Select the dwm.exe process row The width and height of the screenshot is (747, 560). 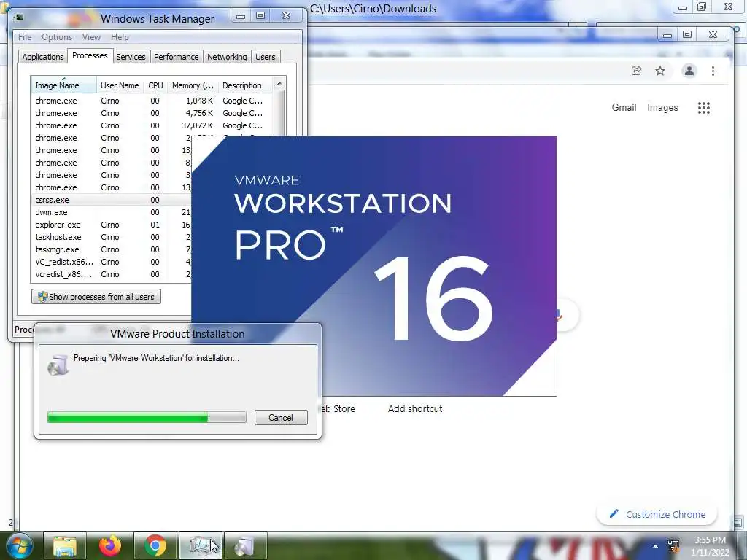(x=111, y=212)
